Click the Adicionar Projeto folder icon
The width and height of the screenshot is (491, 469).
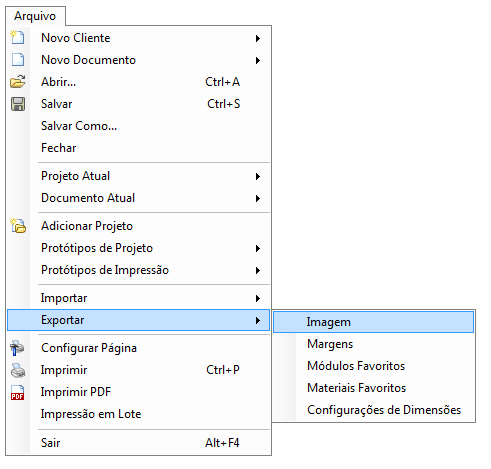(18, 226)
